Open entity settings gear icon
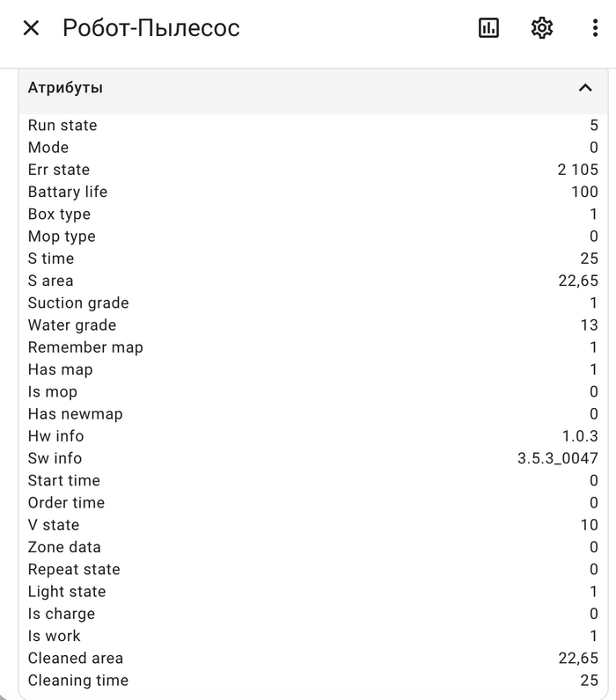This screenshot has width=616, height=700. click(542, 28)
